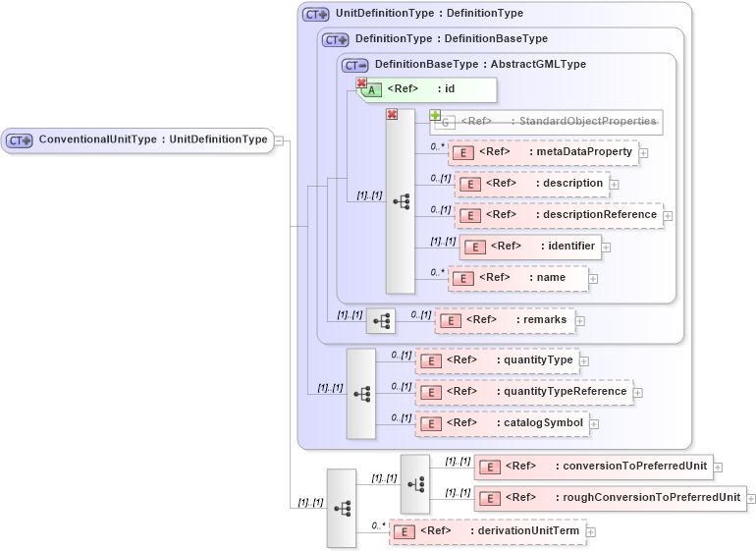Select sequence compositor in DefinitionBaseType
This screenshot has height=551, width=756.
tap(401, 201)
